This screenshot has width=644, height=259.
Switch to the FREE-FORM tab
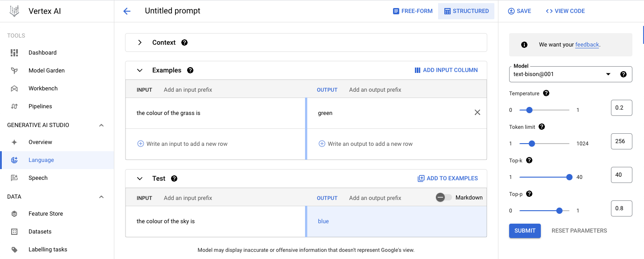coord(413,11)
